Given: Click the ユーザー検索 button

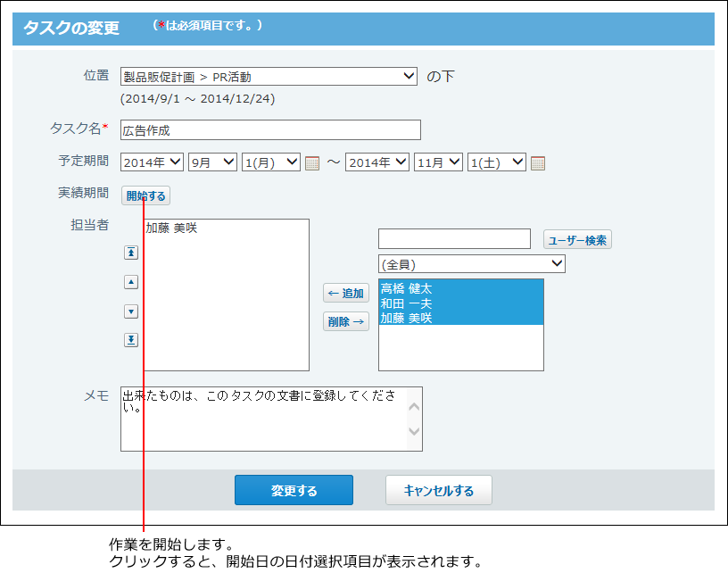Looking at the screenshot, I should [x=577, y=239].
